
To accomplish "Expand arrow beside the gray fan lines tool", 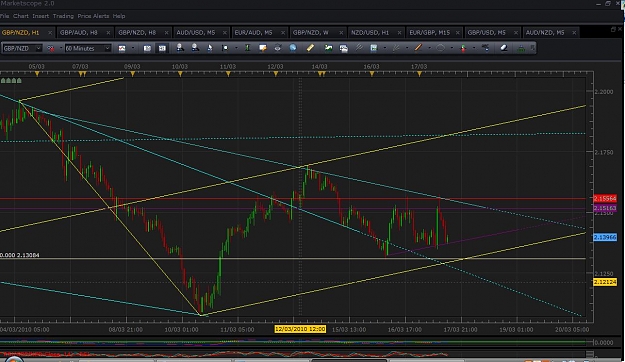I will point(407,48).
